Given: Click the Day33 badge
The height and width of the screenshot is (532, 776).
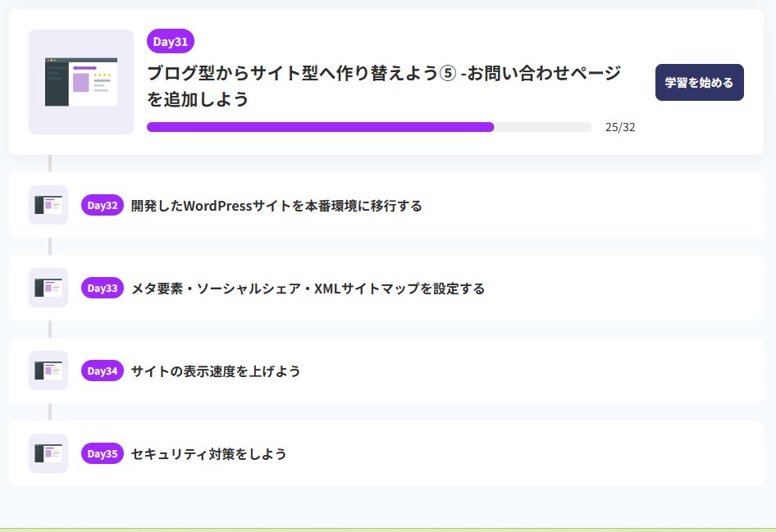Looking at the screenshot, I should (103, 288).
